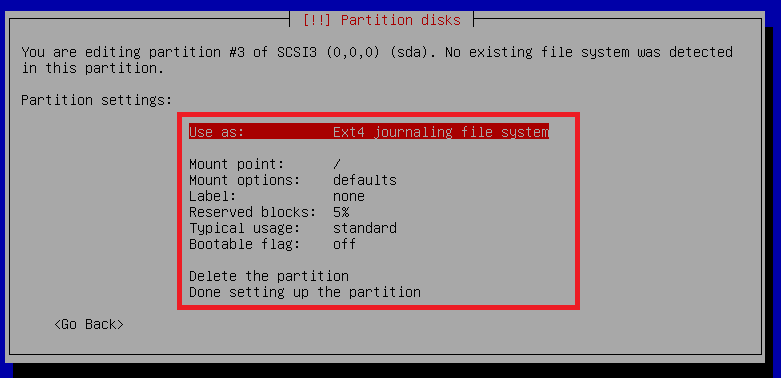Edit the "defaults" mount options value
This screenshot has height=378, width=781.
tap(365, 180)
